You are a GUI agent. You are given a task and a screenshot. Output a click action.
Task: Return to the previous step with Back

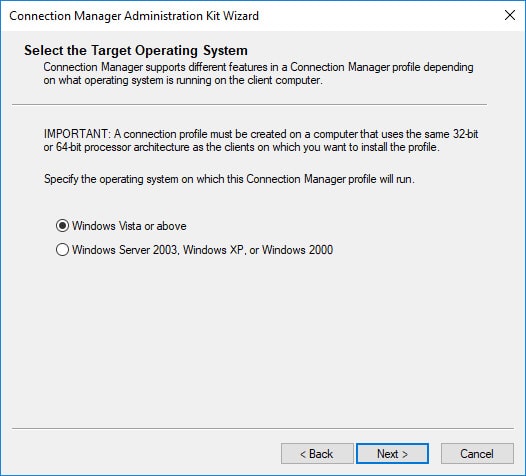[317, 454]
